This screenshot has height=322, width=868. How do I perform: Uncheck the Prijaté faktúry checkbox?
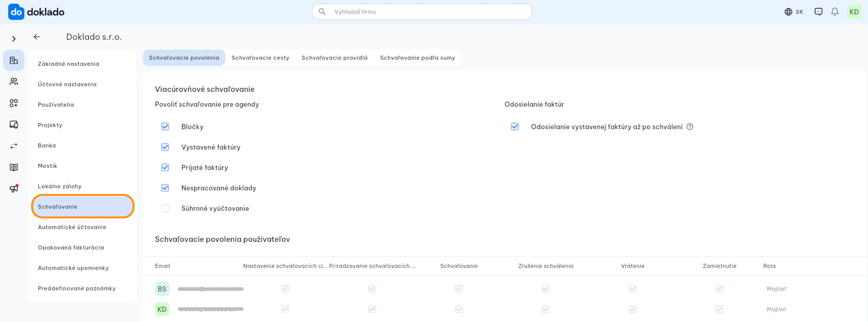tap(165, 168)
